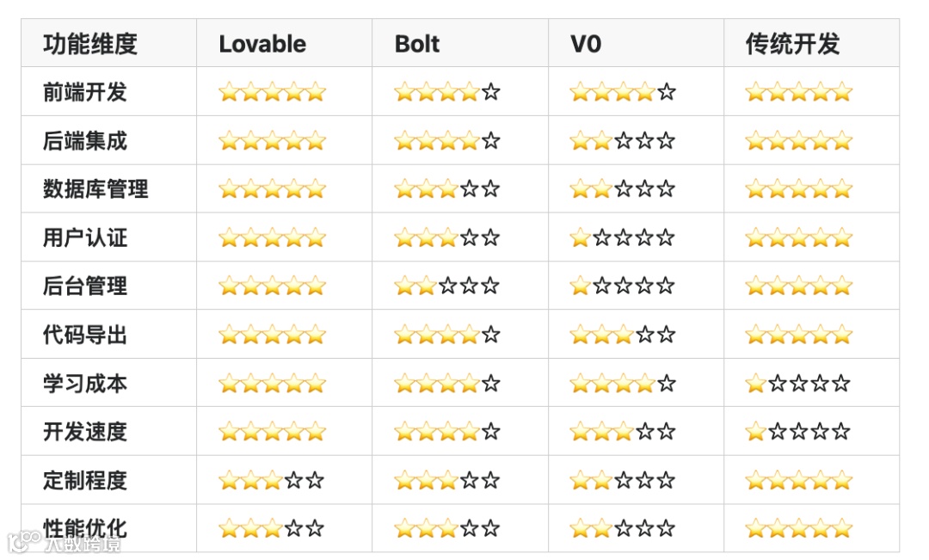Click Lovable's star rating for 定制程度
This screenshot has width=929, height=560.
[272, 480]
